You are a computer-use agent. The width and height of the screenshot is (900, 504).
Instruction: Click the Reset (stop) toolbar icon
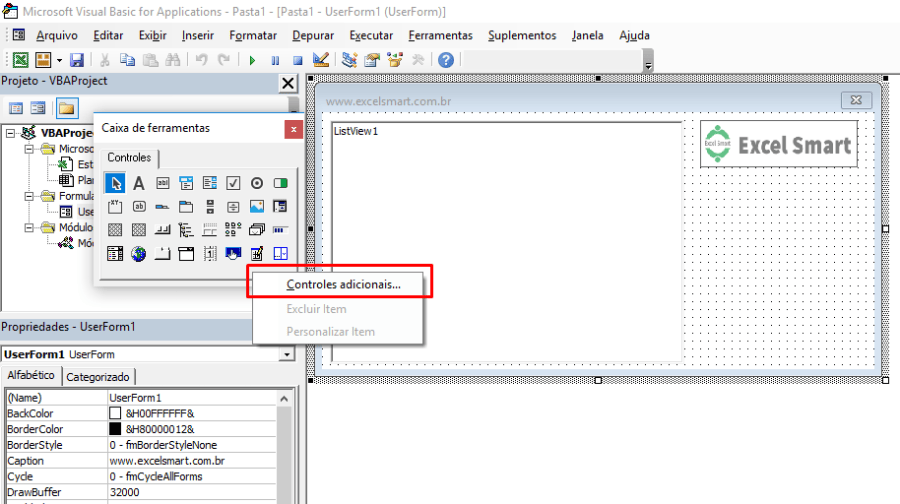(x=297, y=60)
